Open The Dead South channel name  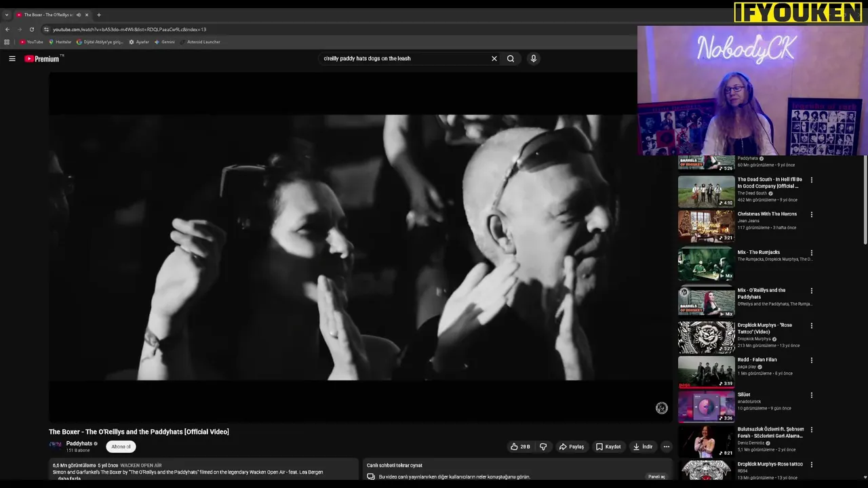point(752,193)
